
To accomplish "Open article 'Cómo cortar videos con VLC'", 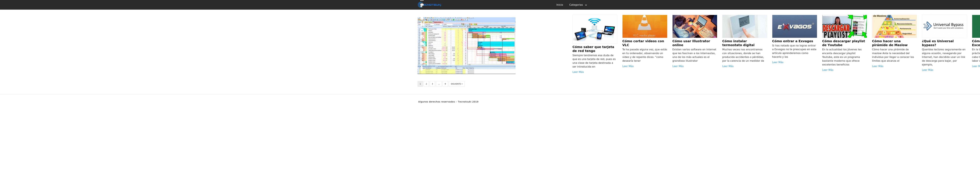I will (x=643, y=43).
